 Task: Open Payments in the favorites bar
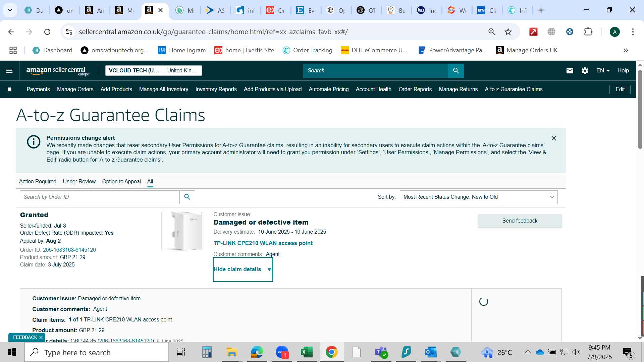[38, 89]
